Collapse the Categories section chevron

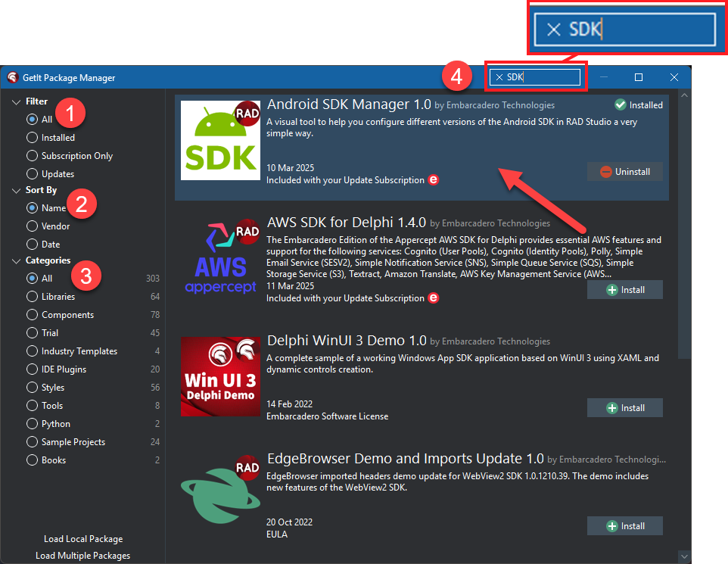coord(16,261)
